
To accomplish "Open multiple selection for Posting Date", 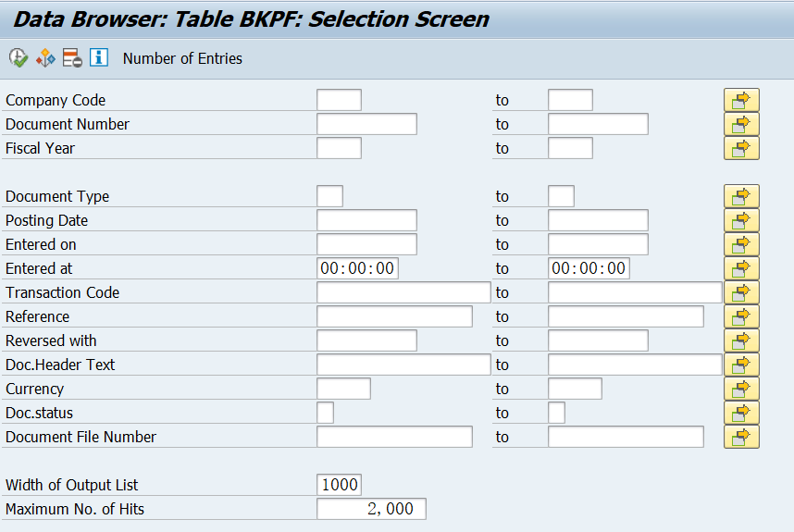I will 741,221.
